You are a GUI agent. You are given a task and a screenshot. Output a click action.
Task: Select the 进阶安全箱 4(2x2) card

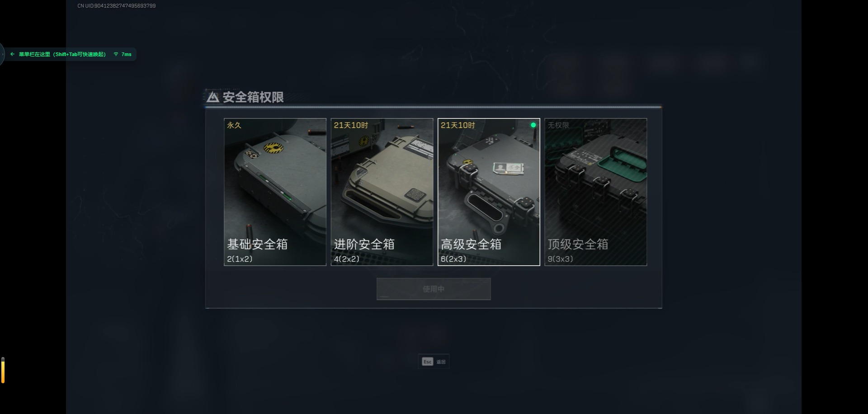(382, 192)
